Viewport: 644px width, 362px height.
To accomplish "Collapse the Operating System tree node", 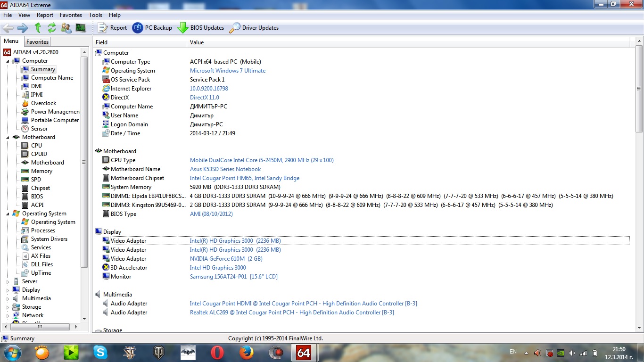I will (x=8, y=214).
